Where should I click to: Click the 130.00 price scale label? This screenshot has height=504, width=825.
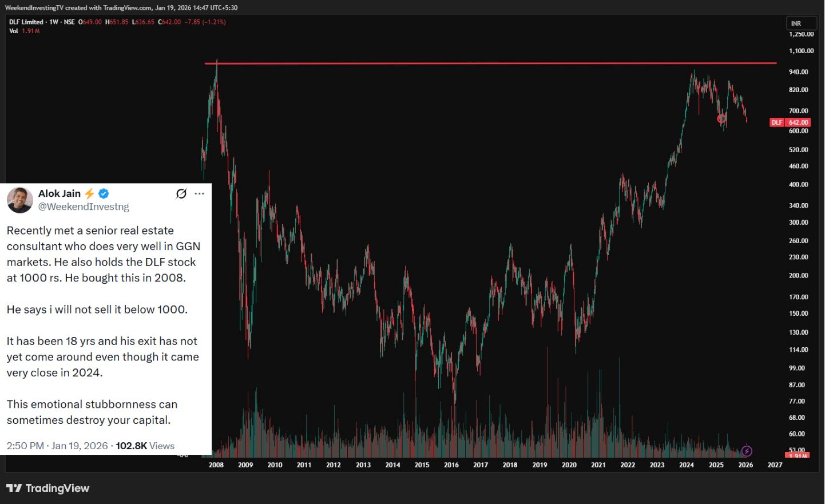click(x=799, y=332)
